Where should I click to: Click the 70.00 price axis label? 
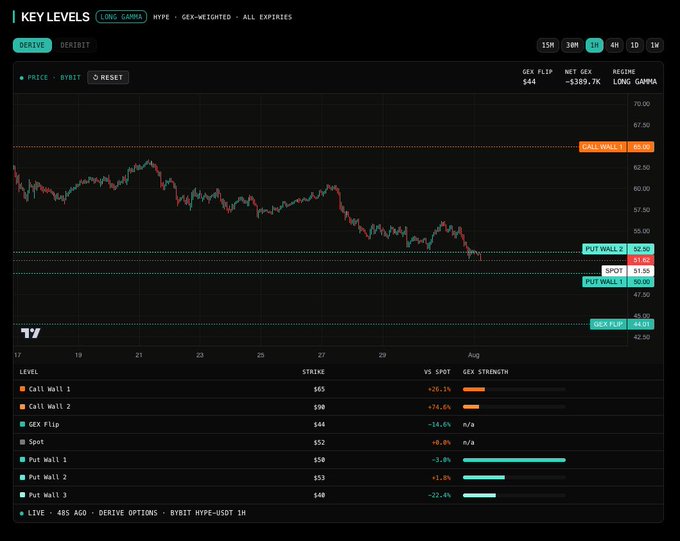click(x=641, y=104)
